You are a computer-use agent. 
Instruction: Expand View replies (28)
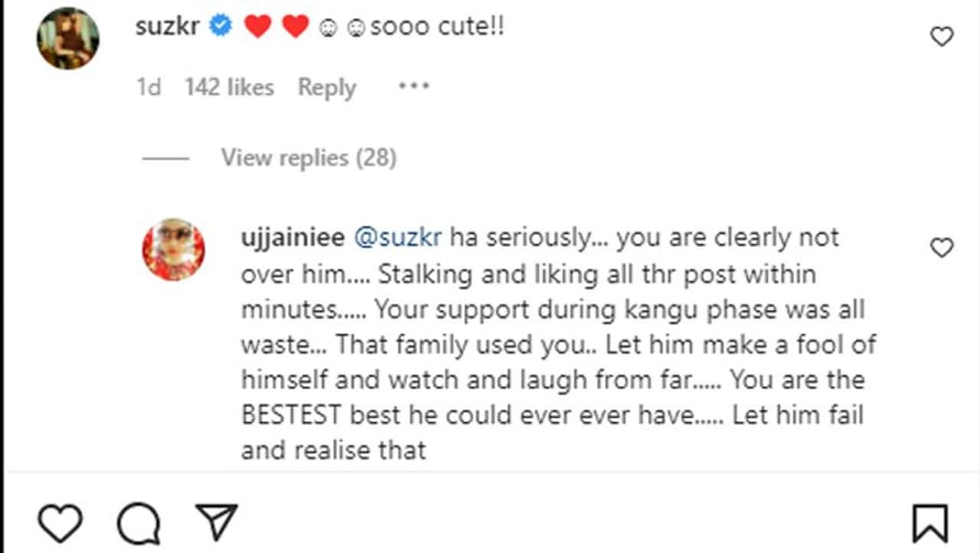coord(309,158)
